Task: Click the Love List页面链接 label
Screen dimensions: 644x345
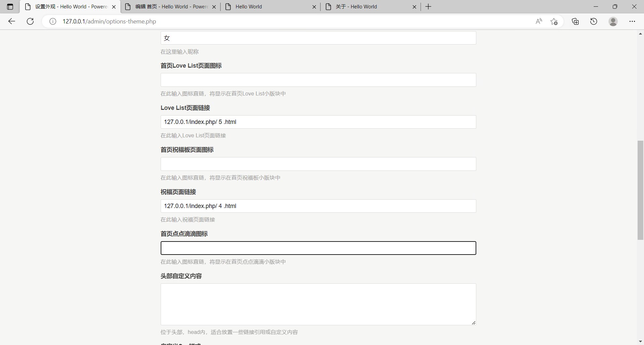Action: click(185, 108)
